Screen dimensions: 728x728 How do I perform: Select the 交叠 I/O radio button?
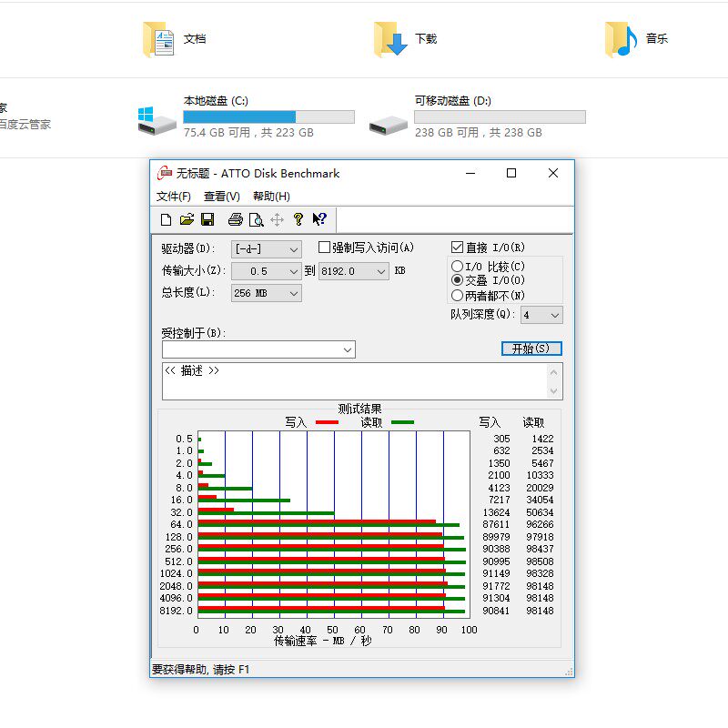457,280
